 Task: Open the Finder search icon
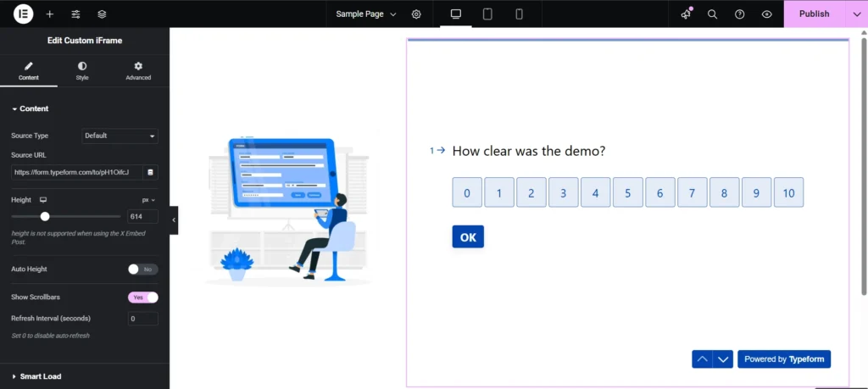[x=713, y=14]
